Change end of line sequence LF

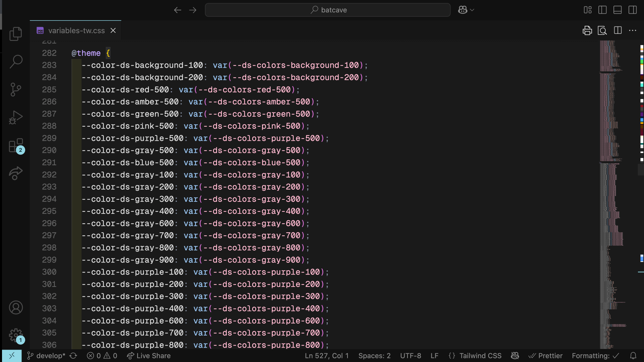(434, 356)
